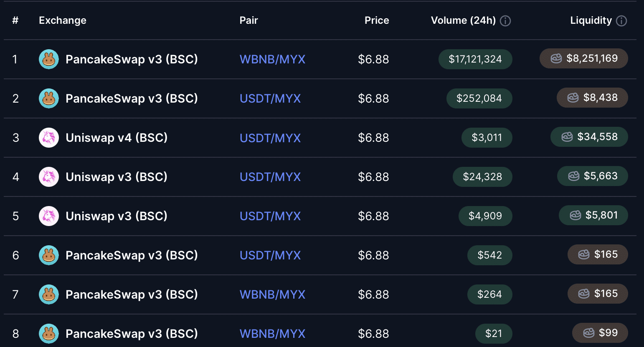Image resolution: width=644 pixels, height=347 pixels.
Task: Click the liquidity pool icon beside $8,251,169
Action: [556, 58]
